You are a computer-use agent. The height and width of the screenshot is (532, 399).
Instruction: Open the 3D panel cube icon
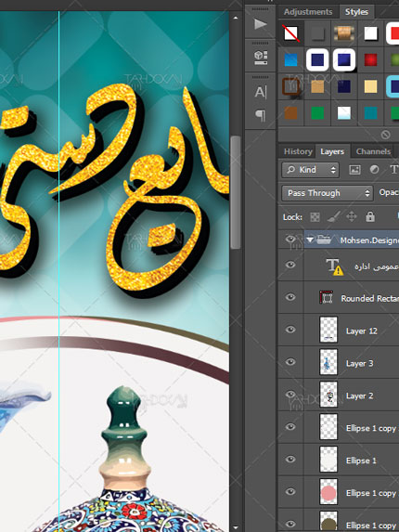[261, 58]
